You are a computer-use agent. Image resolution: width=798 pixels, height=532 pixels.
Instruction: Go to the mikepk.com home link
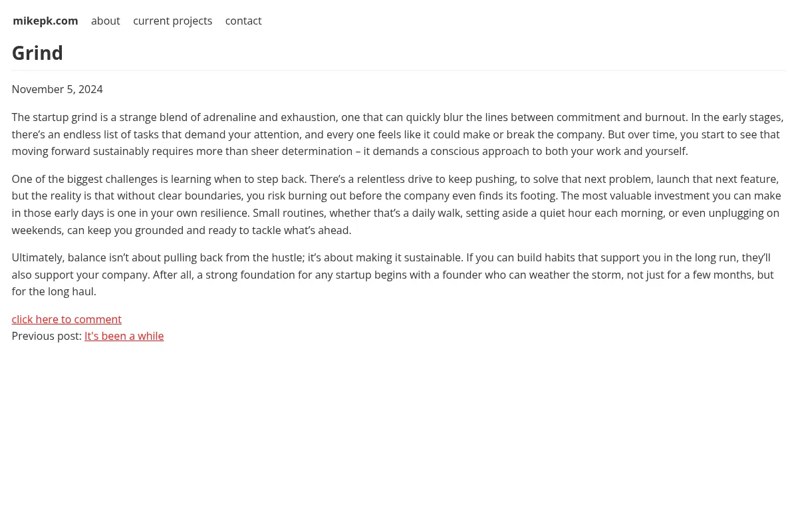click(x=45, y=21)
